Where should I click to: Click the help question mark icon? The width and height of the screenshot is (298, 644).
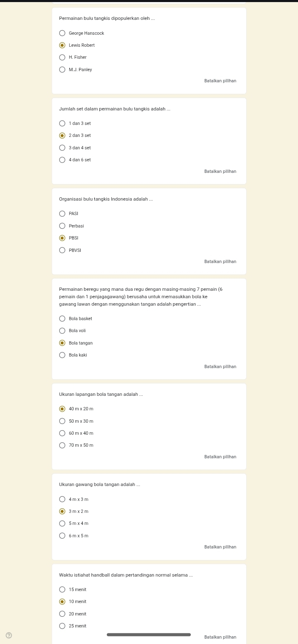tap(9, 635)
